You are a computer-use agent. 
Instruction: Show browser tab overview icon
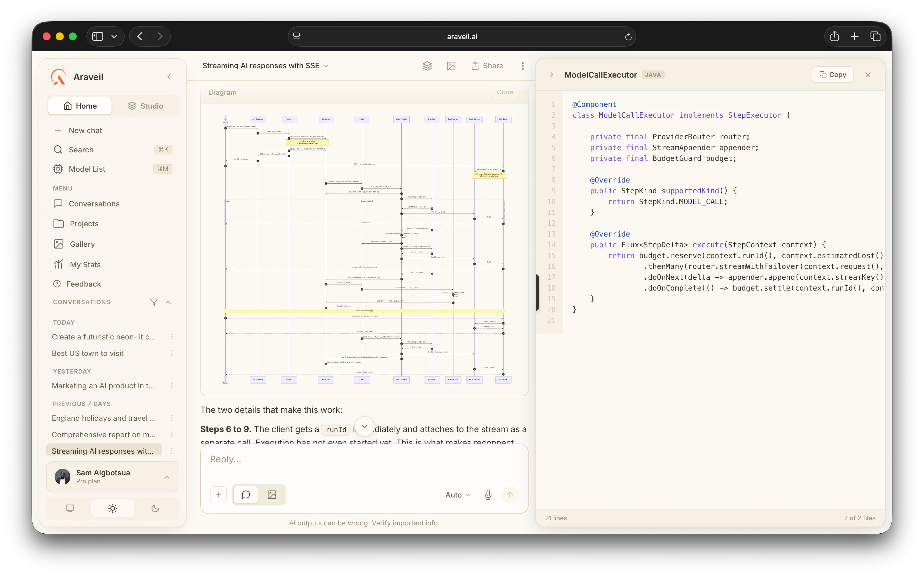tap(875, 36)
